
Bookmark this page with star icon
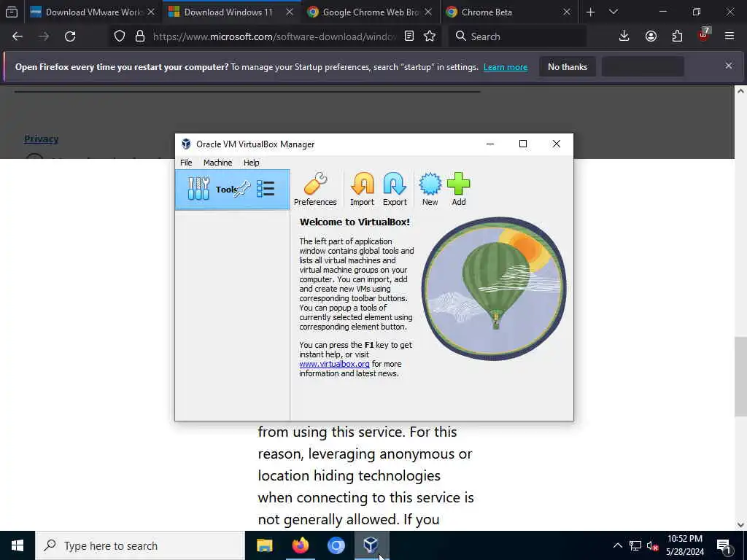click(430, 36)
